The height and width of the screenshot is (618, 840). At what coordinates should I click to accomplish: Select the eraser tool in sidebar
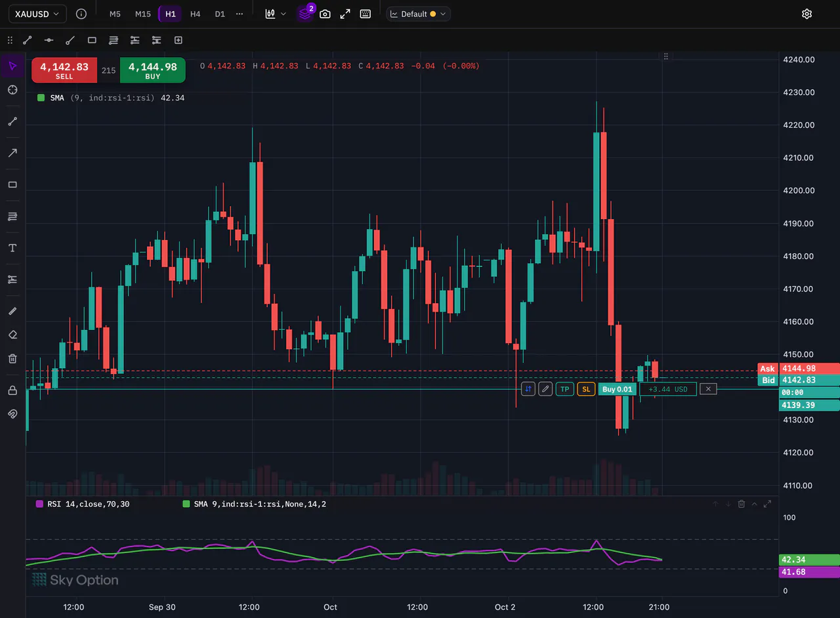coord(12,335)
